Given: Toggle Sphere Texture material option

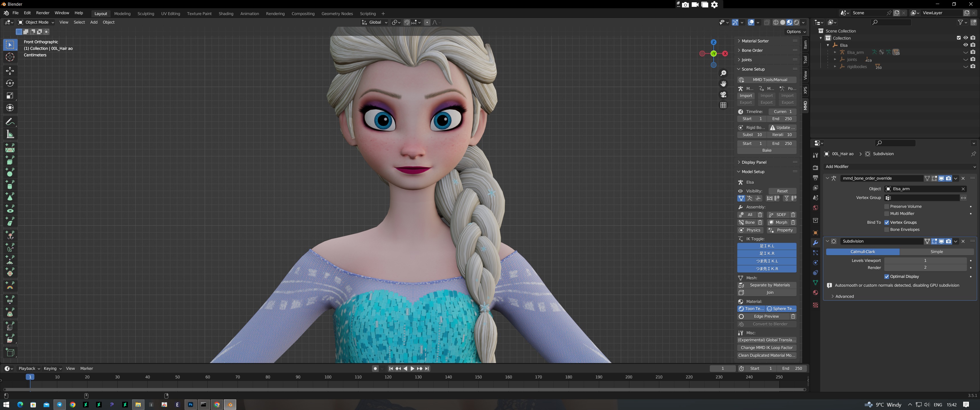Looking at the screenshot, I should [781, 309].
